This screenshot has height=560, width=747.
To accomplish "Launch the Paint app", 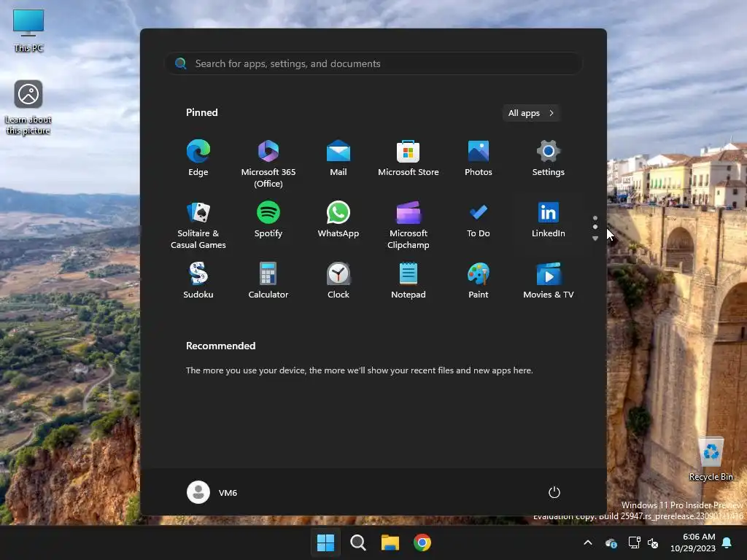I will pyautogui.click(x=479, y=281).
